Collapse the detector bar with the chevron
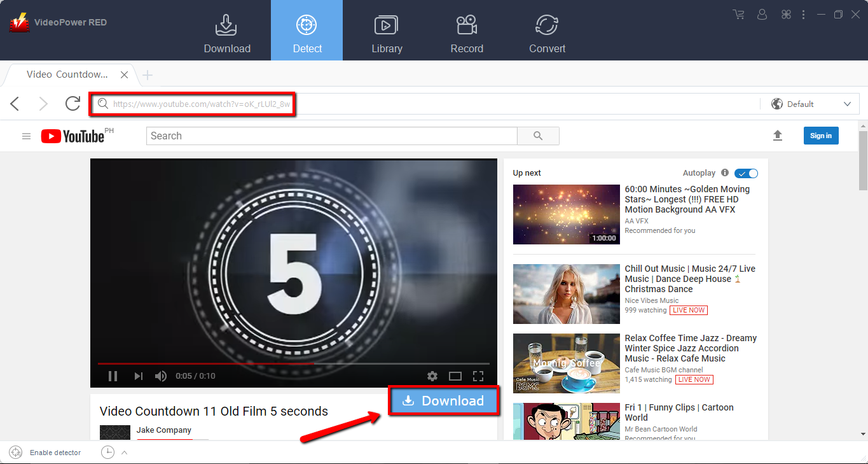The width and height of the screenshot is (868, 464). point(124,453)
